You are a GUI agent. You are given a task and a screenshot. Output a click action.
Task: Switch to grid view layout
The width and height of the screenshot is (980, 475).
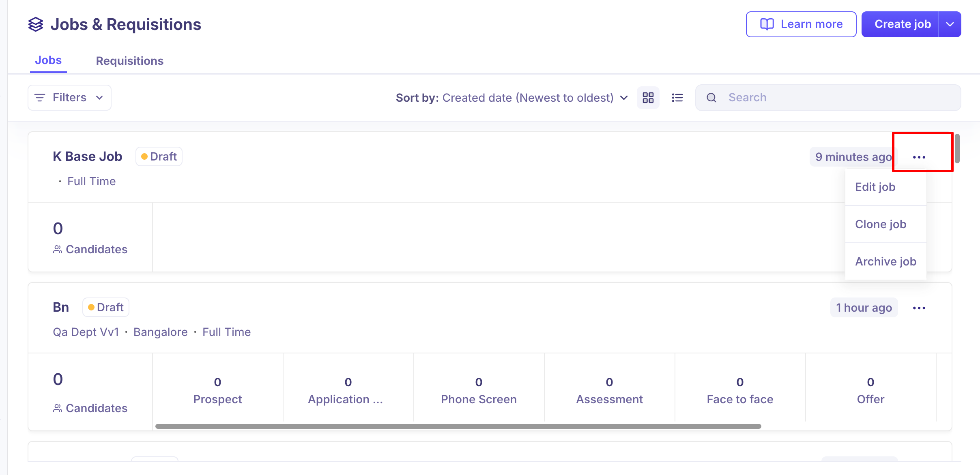point(648,98)
